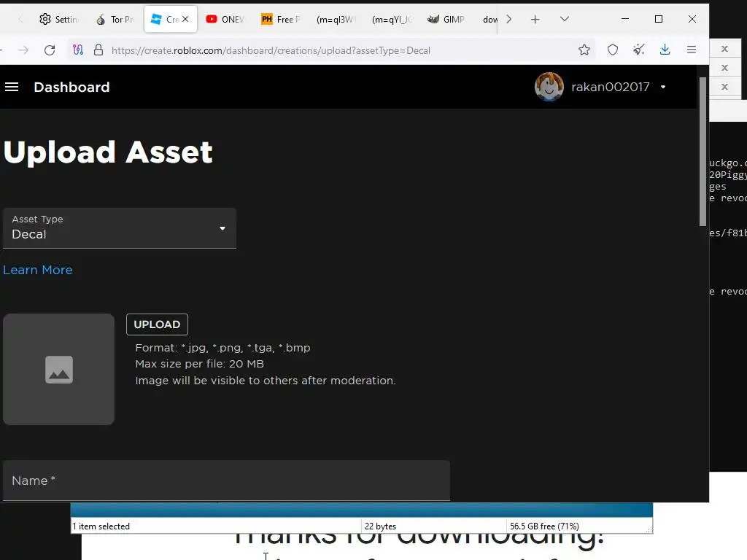Click the rakan002017 avatar picture
This screenshot has height=560, width=747.
549,87
